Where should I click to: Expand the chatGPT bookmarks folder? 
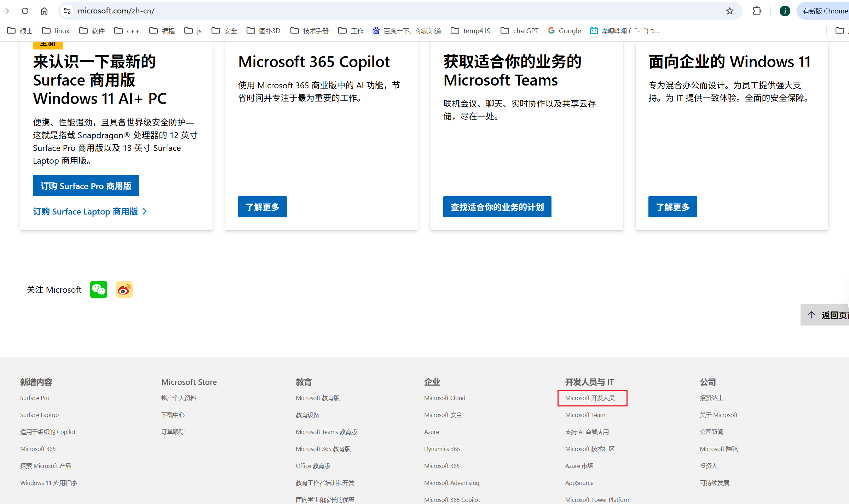point(520,31)
